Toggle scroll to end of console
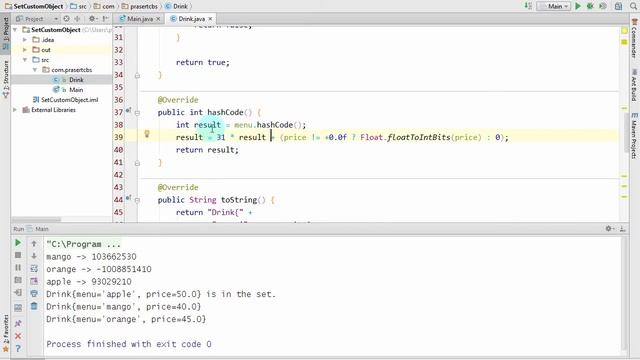Image resolution: width=640 pixels, height=360 pixels. (34, 281)
